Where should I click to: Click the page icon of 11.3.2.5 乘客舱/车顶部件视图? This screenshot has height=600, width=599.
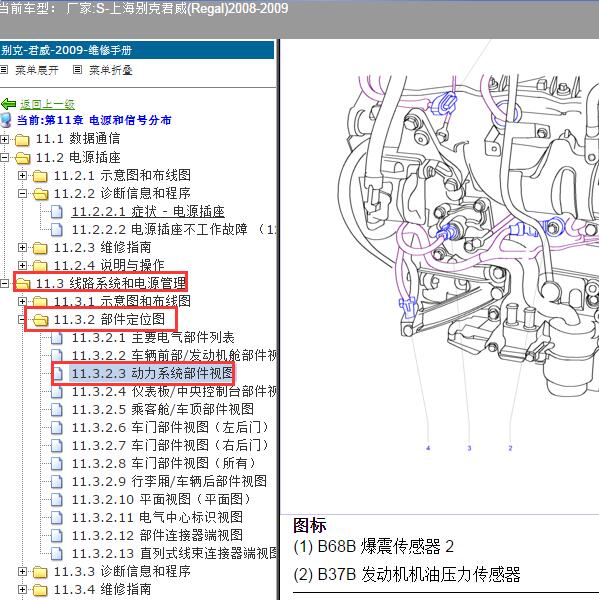(57, 409)
